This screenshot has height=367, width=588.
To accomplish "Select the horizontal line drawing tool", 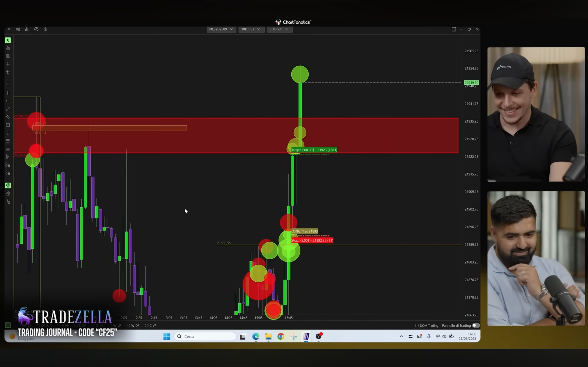I will pyautogui.click(x=8, y=85).
